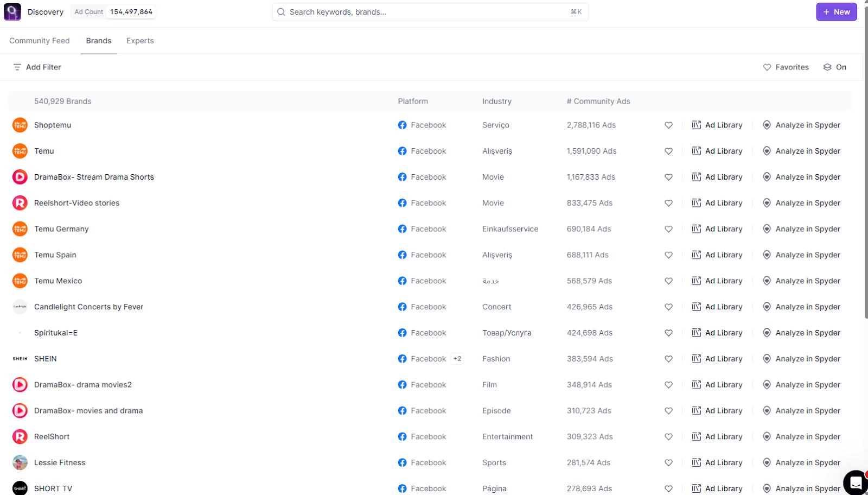Click the 540,929 Brands label
This screenshot has width=868, height=495.
63,101
